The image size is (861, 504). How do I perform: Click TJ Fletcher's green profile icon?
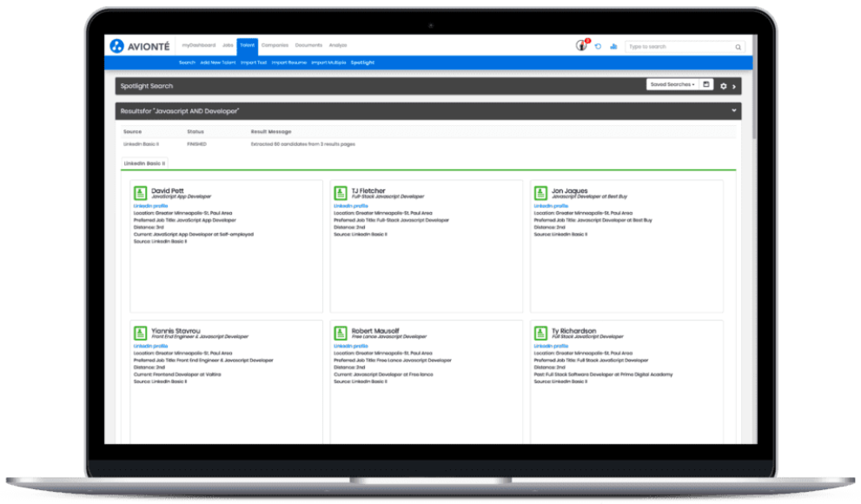point(341,193)
